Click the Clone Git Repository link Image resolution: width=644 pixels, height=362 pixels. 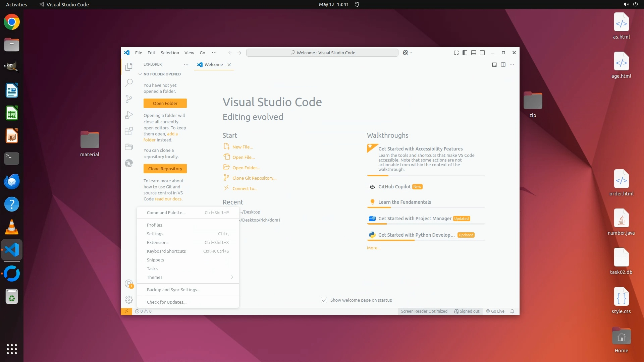pos(254,178)
